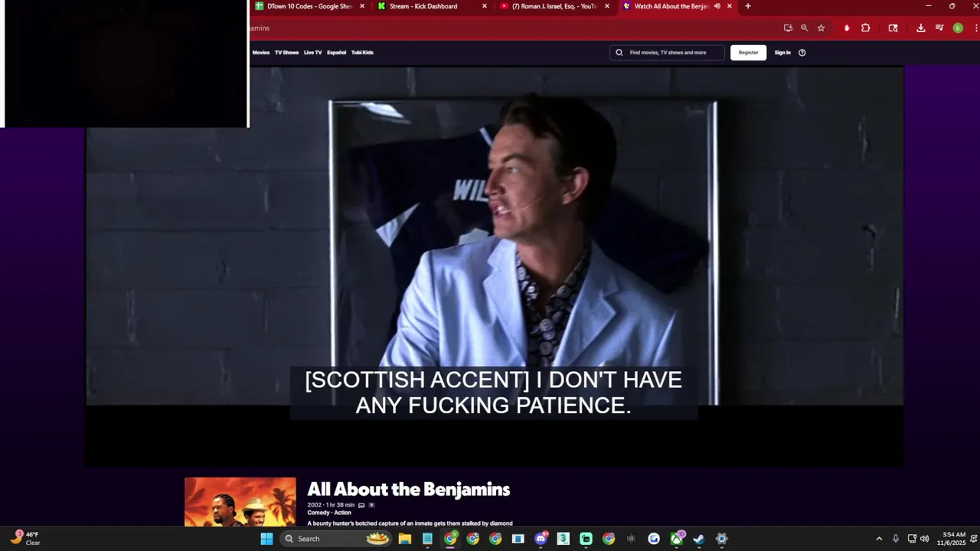
Task: Click the Tubi search magnifier icon
Action: pos(619,52)
